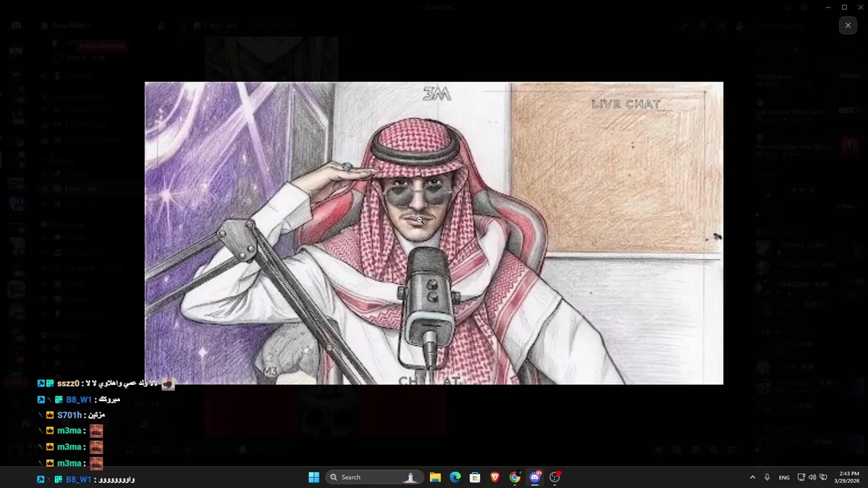Open the Windows Start menu
The height and width of the screenshot is (488, 868).
click(314, 477)
